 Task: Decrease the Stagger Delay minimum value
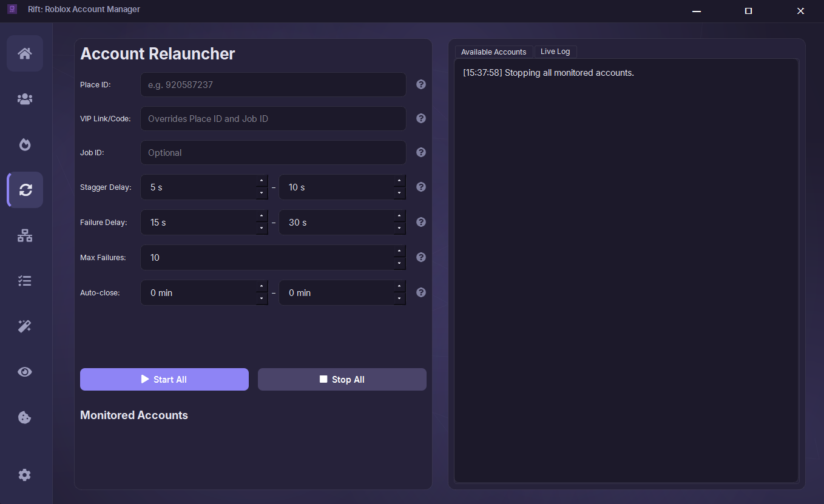click(261, 193)
